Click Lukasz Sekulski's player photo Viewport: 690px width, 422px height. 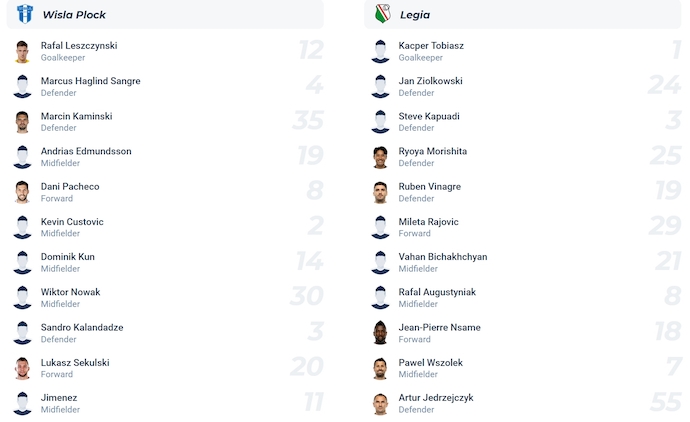22,368
